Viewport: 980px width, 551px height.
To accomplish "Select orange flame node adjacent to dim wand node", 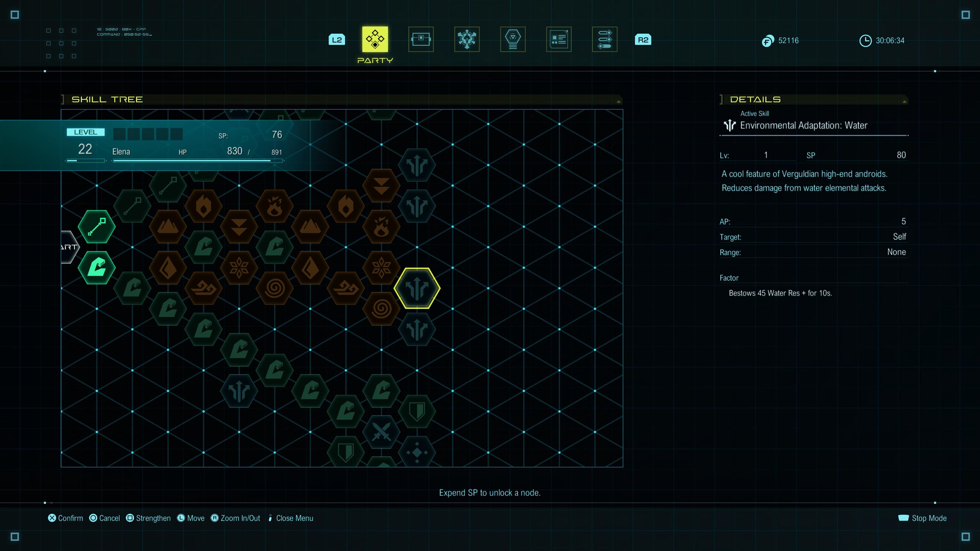I will click(204, 206).
